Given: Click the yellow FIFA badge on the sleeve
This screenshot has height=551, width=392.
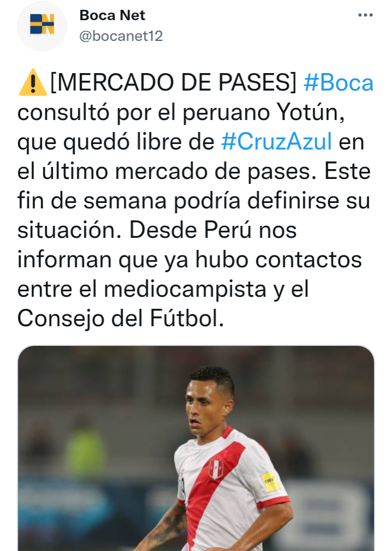Looking at the screenshot, I should click(x=270, y=481).
